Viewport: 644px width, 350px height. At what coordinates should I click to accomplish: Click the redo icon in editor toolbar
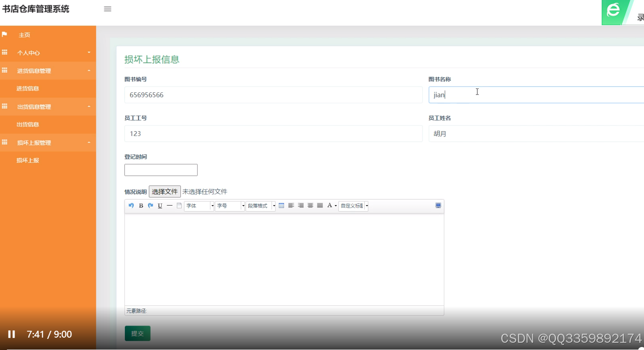click(x=151, y=206)
